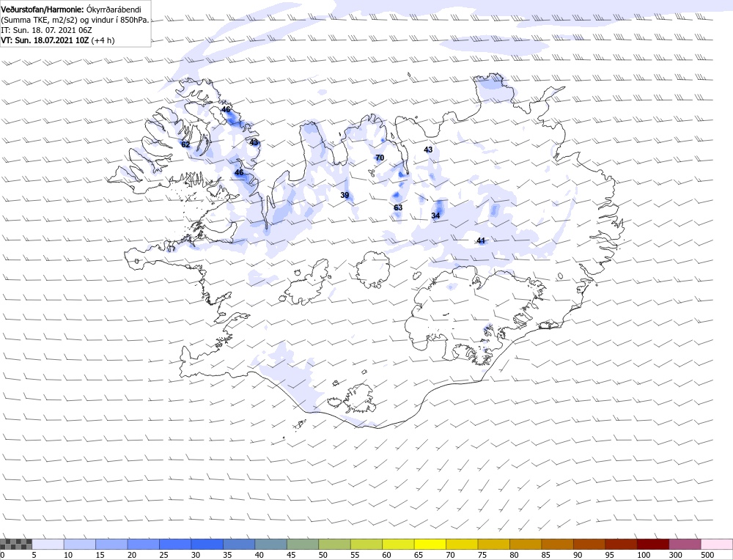Image resolution: width=733 pixels, height=560 pixels.
Task: Pick the brown swatch between 85 and 90
Action: point(557,544)
